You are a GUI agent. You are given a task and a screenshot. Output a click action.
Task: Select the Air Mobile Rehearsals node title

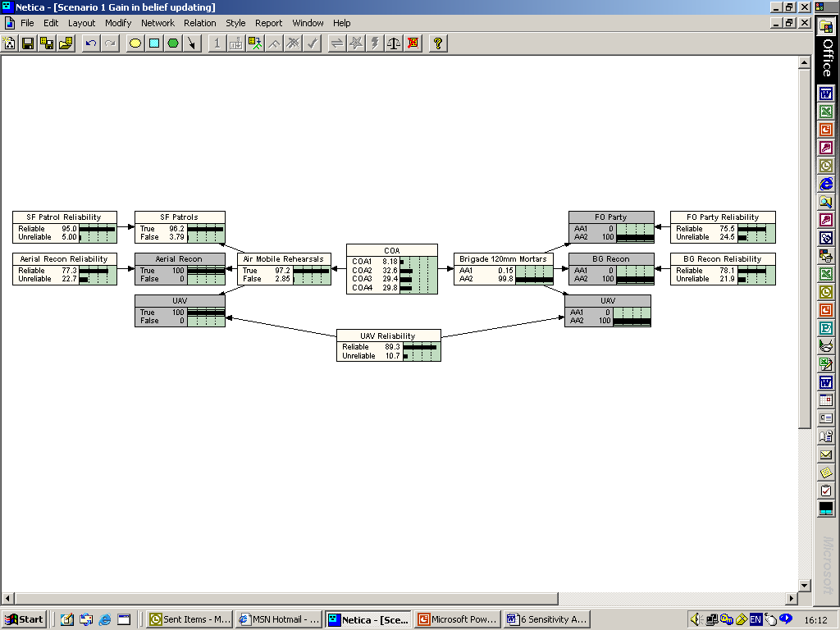284,258
